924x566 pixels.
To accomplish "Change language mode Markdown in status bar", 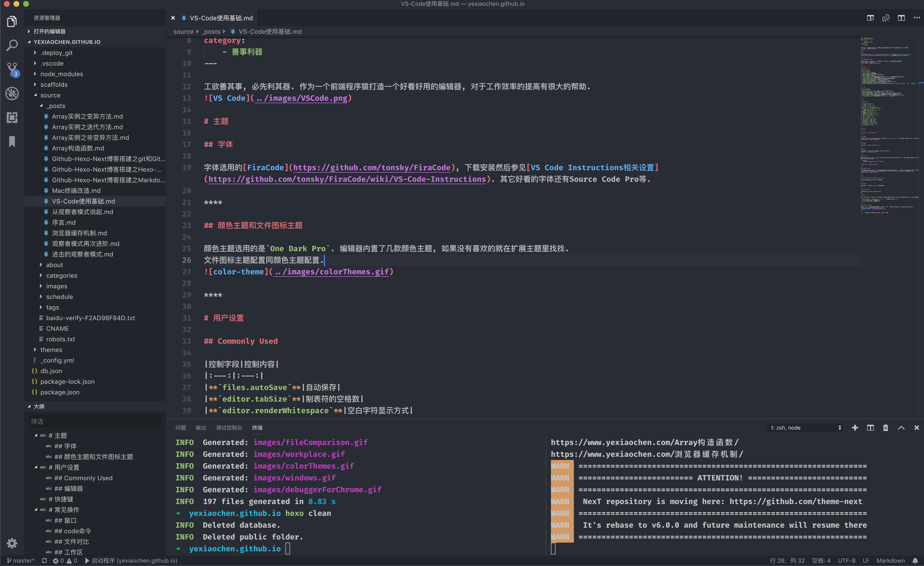I will click(890, 560).
